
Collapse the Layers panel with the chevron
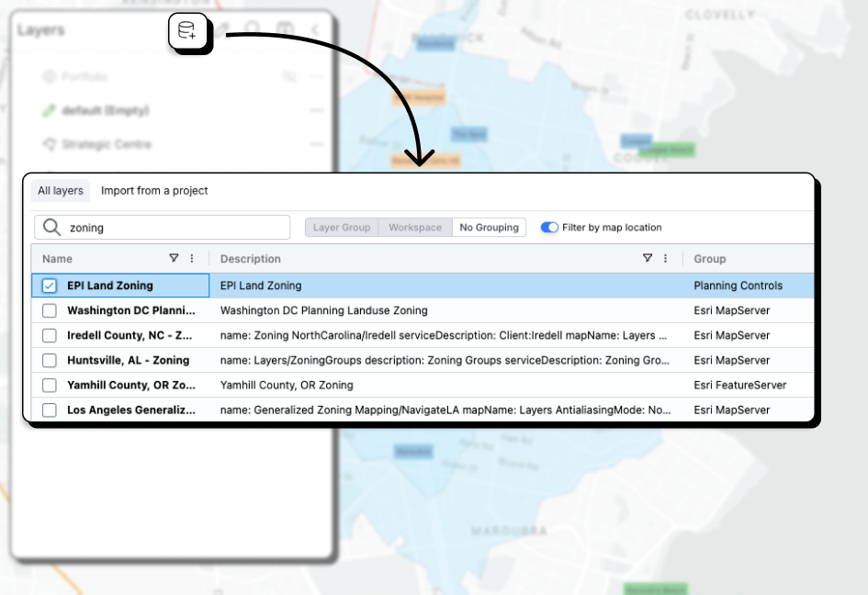click(315, 30)
